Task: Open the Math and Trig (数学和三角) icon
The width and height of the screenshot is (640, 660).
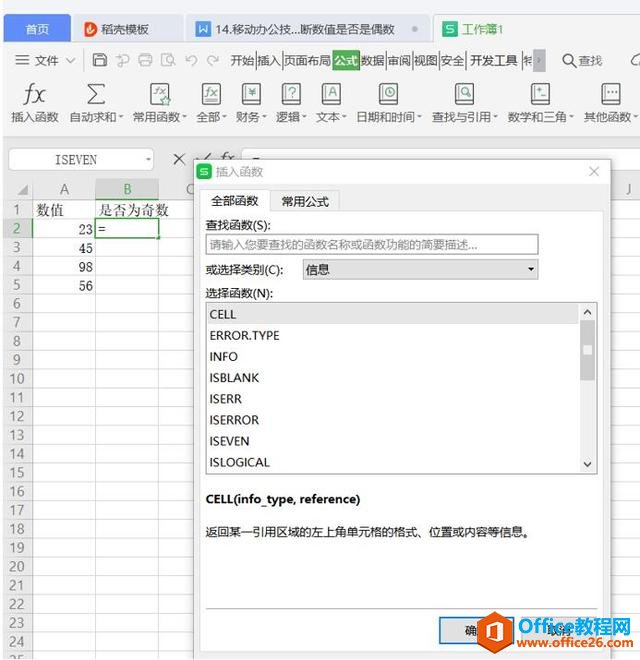Action: tap(540, 94)
